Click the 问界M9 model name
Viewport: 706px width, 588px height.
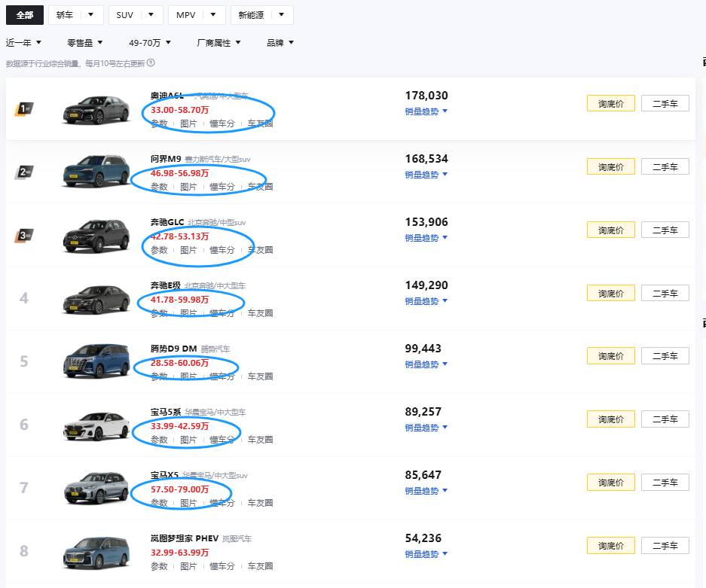(166, 159)
